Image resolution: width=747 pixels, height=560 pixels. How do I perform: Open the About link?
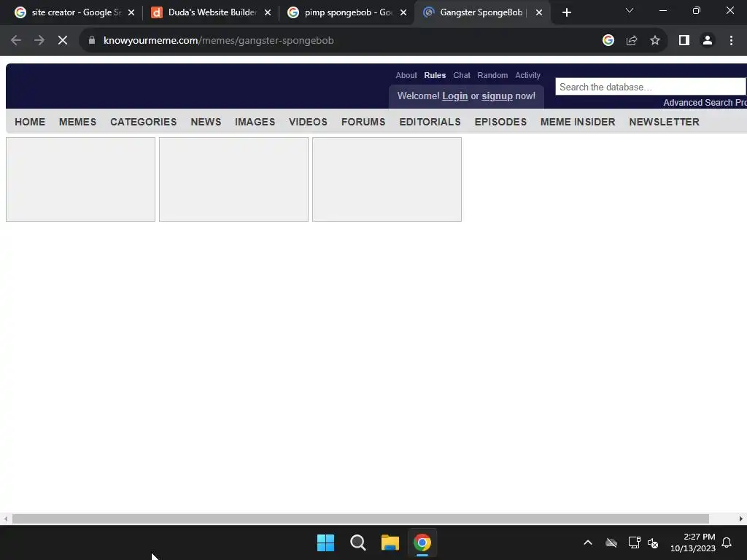click(406, 75)
